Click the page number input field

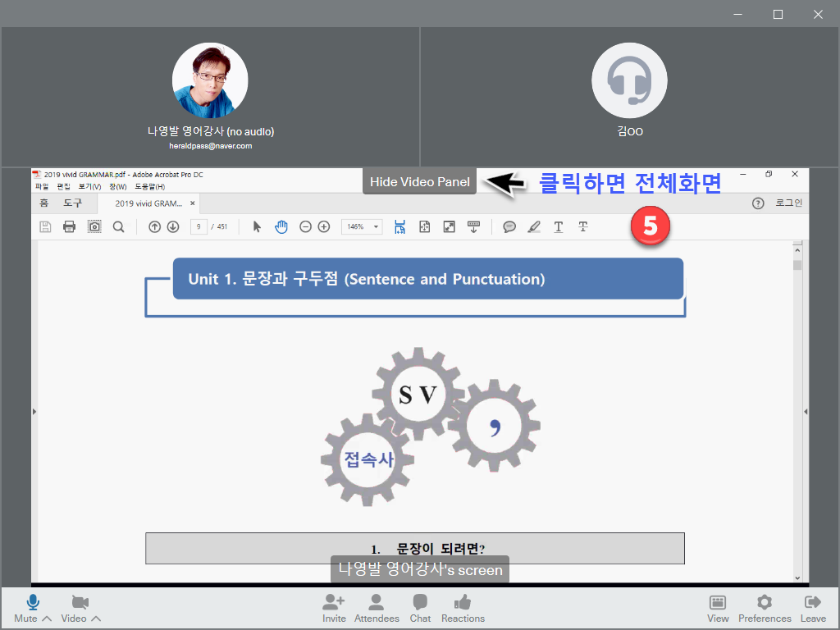coord(199,227)
